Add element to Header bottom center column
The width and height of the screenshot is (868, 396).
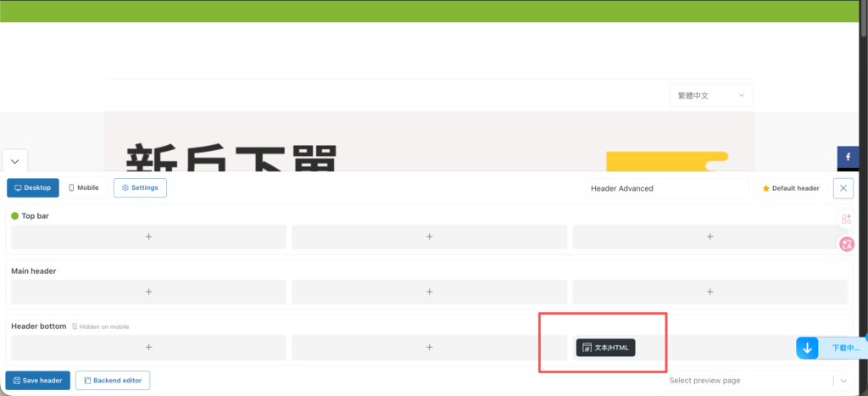coord(429,348)
